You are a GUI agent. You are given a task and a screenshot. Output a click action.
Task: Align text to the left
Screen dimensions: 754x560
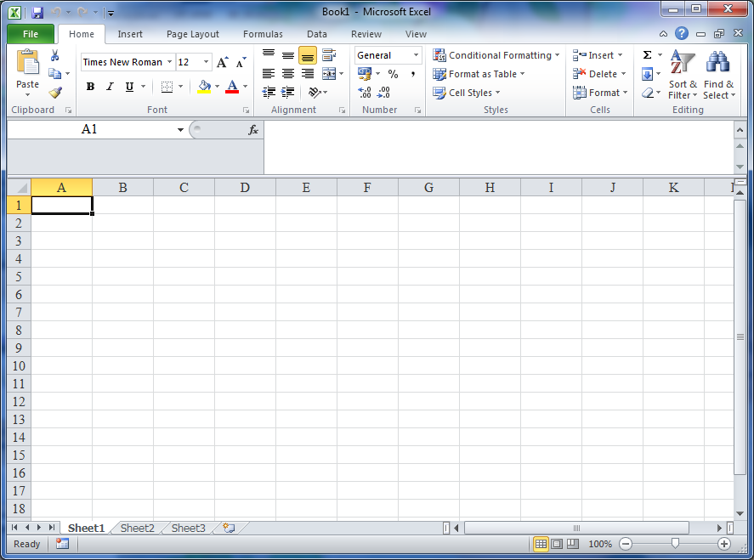click(x=269, y=74)
